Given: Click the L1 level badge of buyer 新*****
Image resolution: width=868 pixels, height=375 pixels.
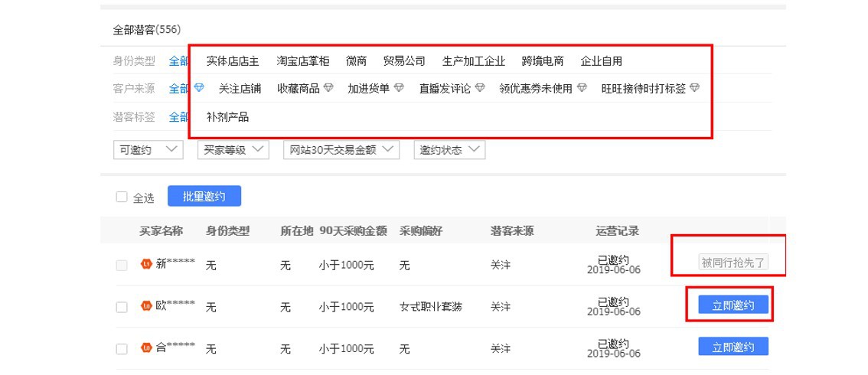Looking at the screenshot, I should pyautogui.click(x=147, y=264).
